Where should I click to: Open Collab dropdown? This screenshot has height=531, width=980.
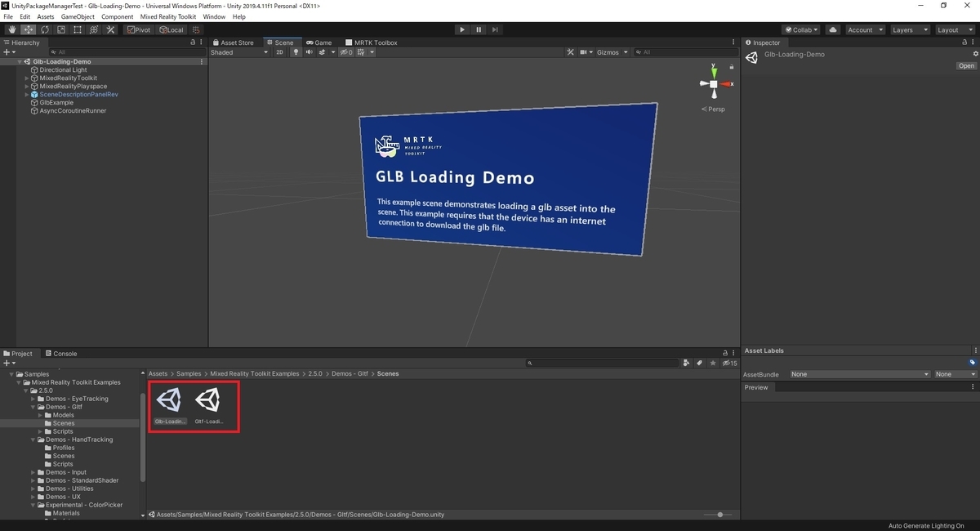pyautogui.click(x=801, y=29)
